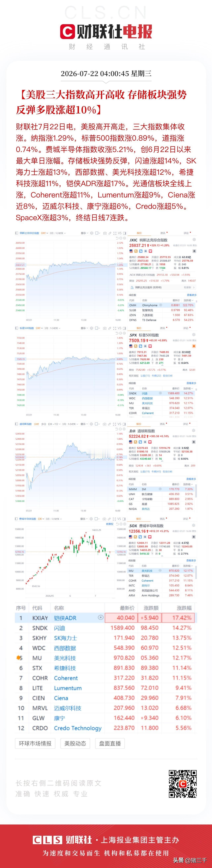The image size is (212, 868).
Task: Switch to the 资讯 tab in Nasdaq panel
Action: click(x=163, y=233)
